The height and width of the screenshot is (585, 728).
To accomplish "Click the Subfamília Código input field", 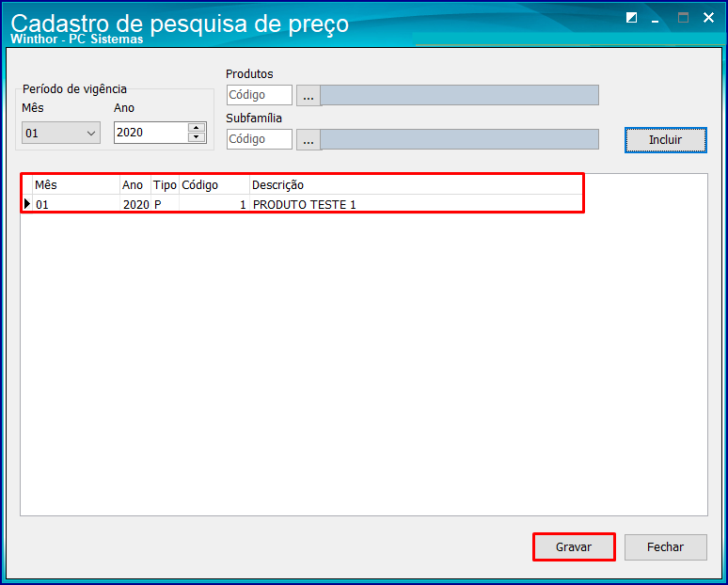I will 260,139.
